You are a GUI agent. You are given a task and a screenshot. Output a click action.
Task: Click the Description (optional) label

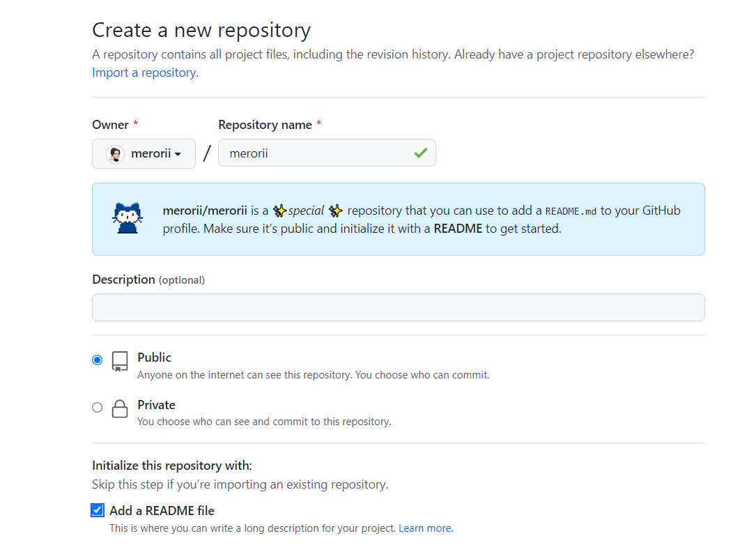[148, 279]
